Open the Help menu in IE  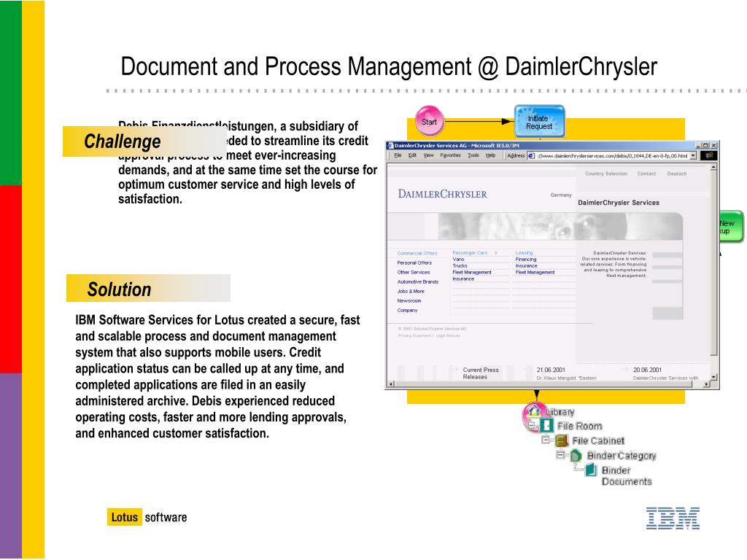pos(490,155)
